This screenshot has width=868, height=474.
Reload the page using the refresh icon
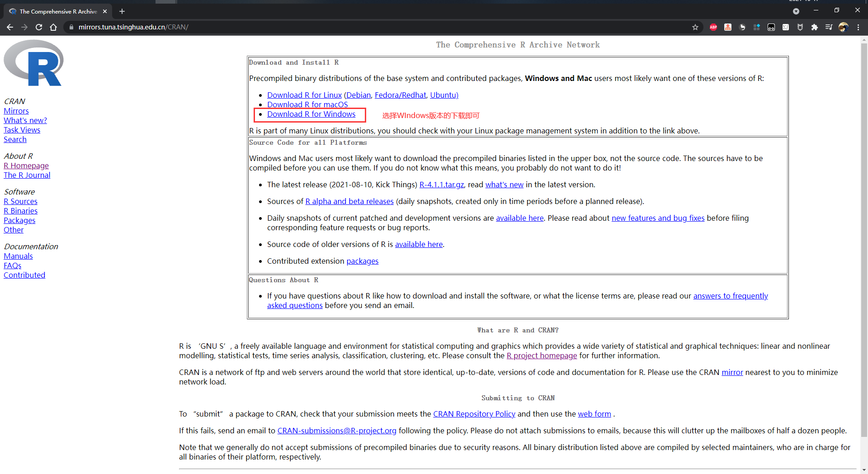(39, 27)
